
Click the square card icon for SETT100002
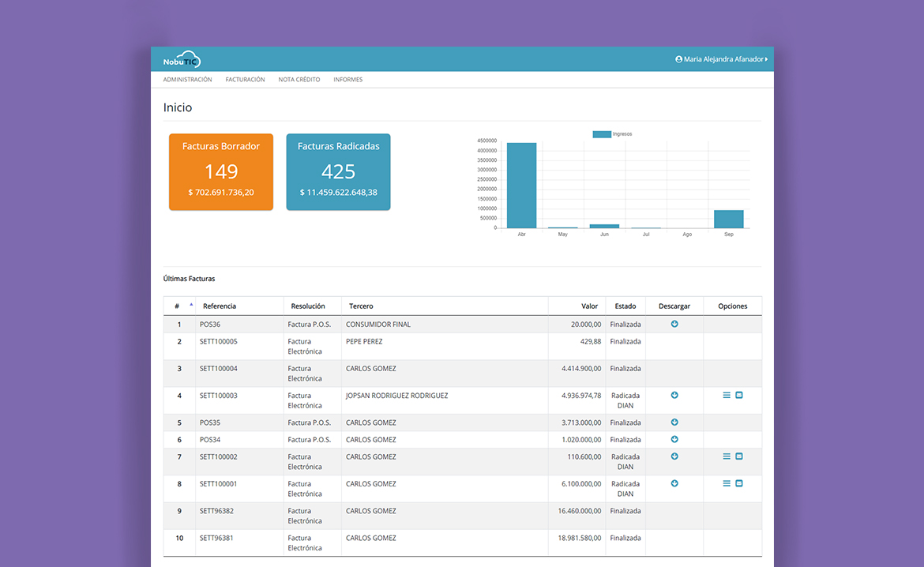[739, 456]
